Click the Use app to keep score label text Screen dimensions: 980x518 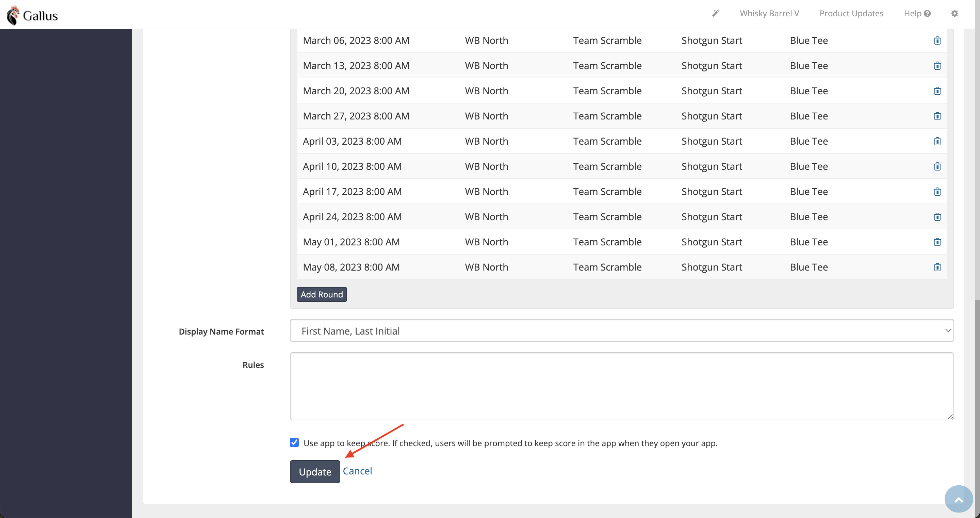coord(510,443)
